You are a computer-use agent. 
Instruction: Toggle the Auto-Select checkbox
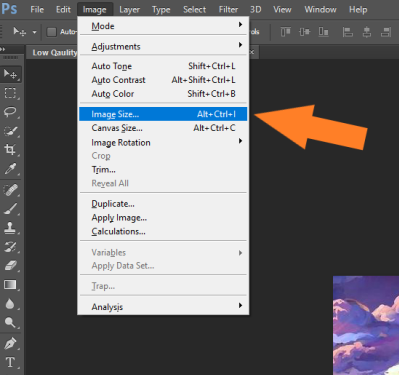(x=51, y=32)
